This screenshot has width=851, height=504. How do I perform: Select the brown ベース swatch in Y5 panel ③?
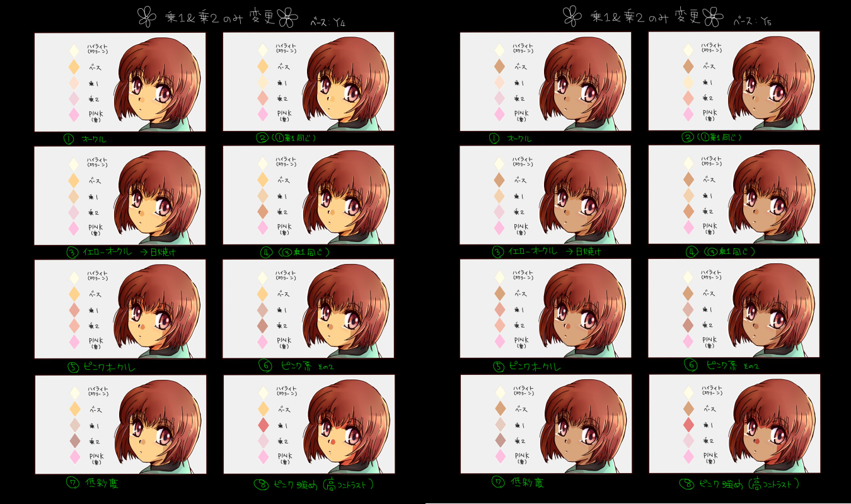[x=499, y=180]
